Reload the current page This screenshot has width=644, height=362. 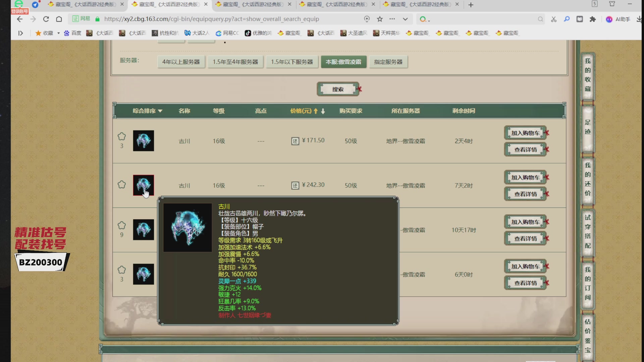46,19
